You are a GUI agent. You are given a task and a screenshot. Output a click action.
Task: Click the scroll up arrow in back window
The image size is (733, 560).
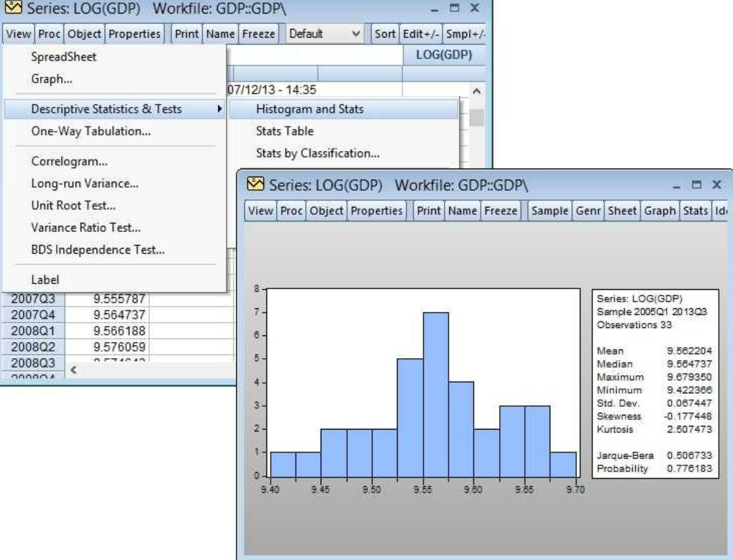[x=476, y=91]
